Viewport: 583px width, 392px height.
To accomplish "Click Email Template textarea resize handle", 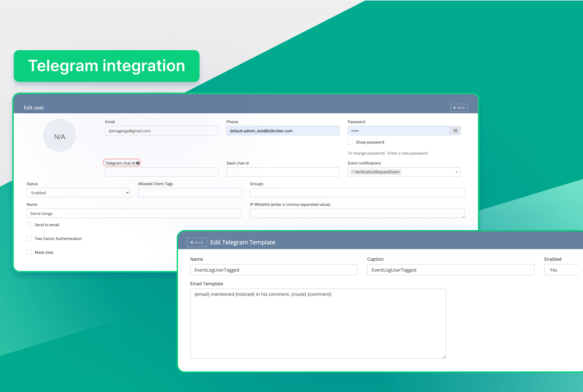I will [444, 357].
